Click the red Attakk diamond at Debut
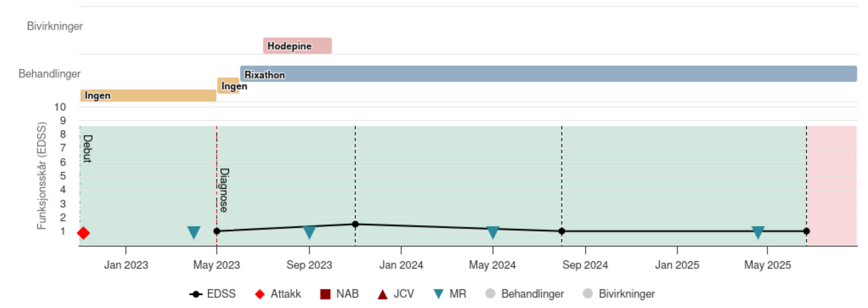Viewport: 868px width, 308px height. click(83, 233)
